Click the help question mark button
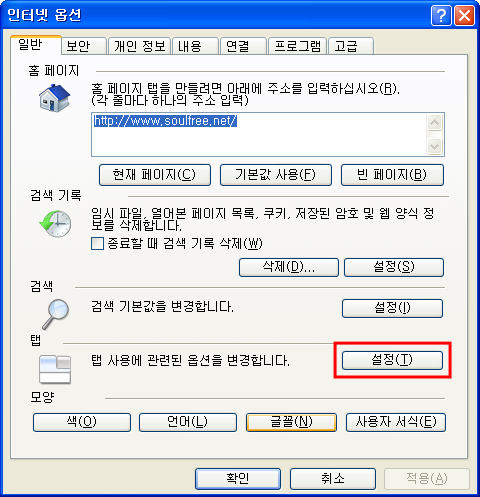Image resolution: width=480 pixels, height=497 pixels. tap(441, 15)
